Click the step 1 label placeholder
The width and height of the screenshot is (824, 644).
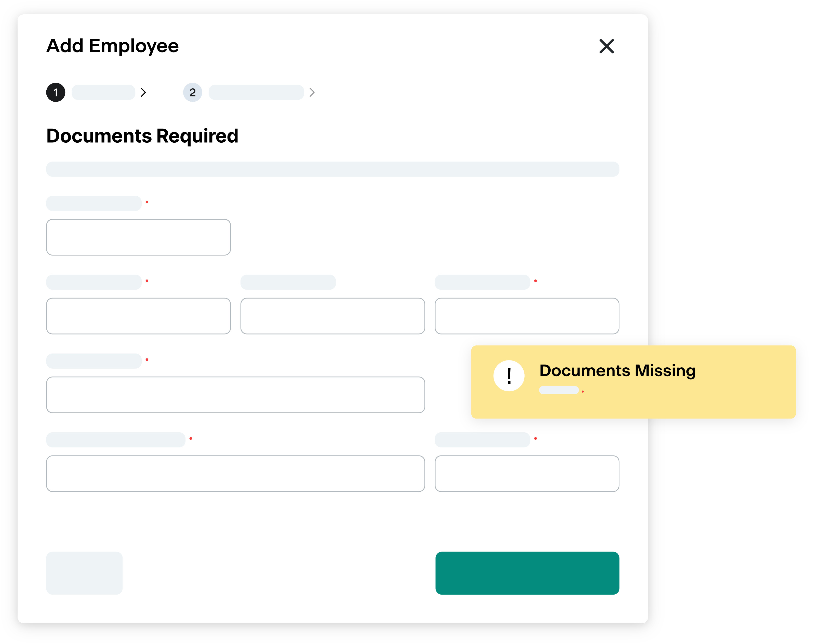(x=103, y=92)
